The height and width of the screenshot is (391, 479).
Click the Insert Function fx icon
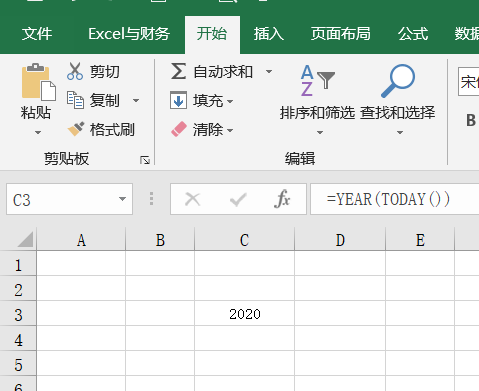(282, 199)
